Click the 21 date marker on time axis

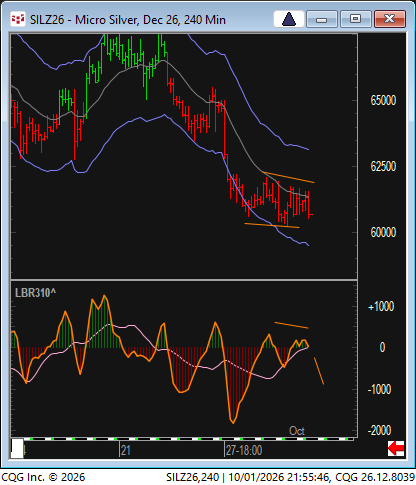(x=125, y=451)
